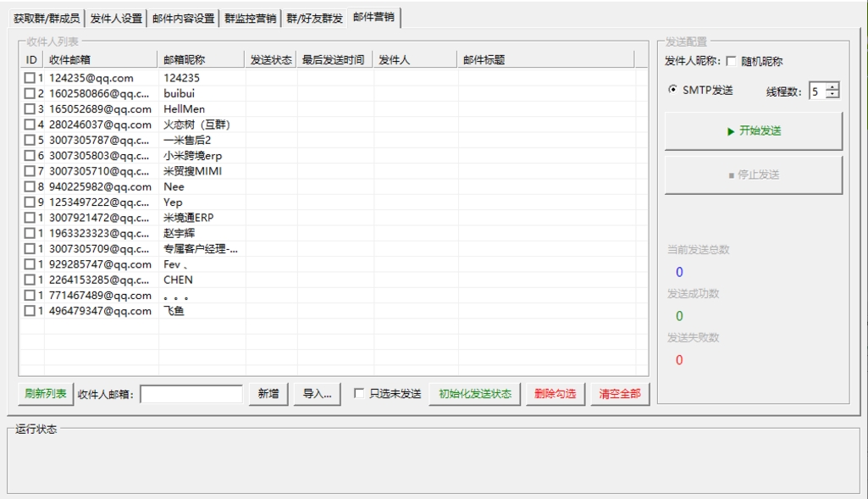
Task: Check the box for CHEN row
Action: [x=30, y=280]
